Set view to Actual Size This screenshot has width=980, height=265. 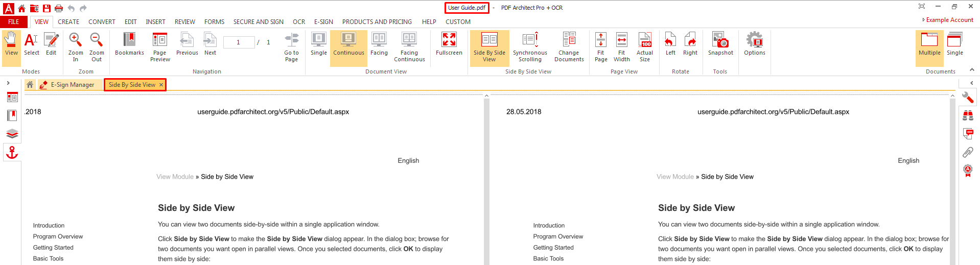pyautogui.click(x=645, y=47)
